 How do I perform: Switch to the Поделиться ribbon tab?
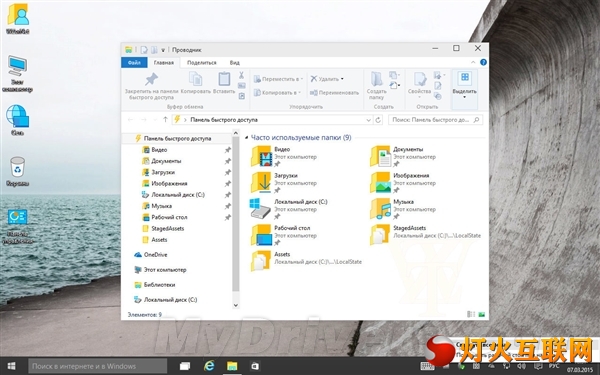click(x=202, y=62)
